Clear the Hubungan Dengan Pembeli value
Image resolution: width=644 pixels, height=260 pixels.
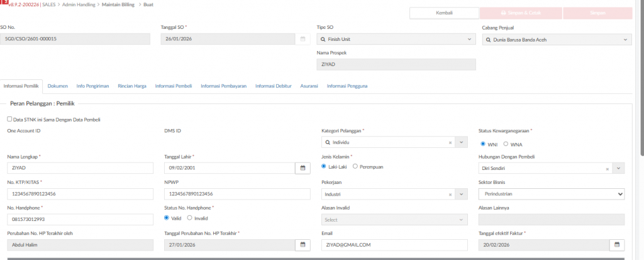pyautogui.click(x=608, y=169)
